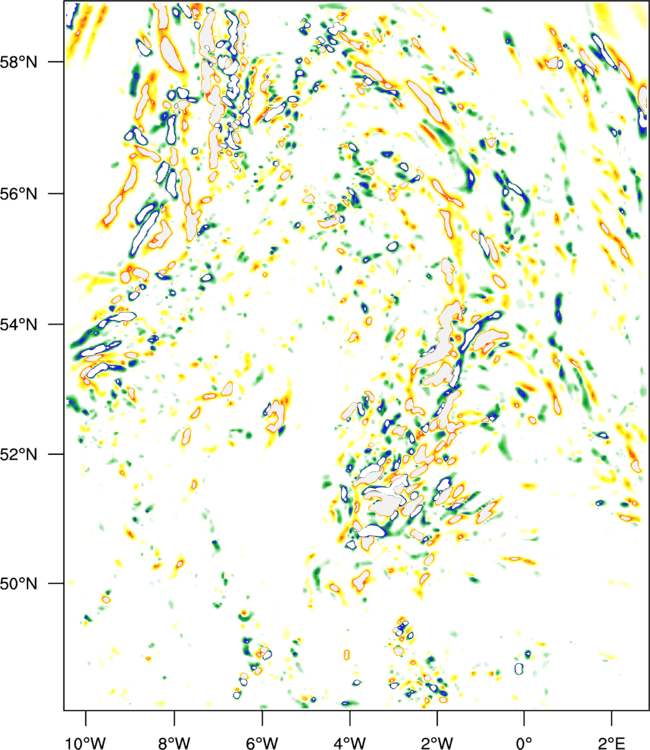Click the 52°N latitude label

coord(19,454)
